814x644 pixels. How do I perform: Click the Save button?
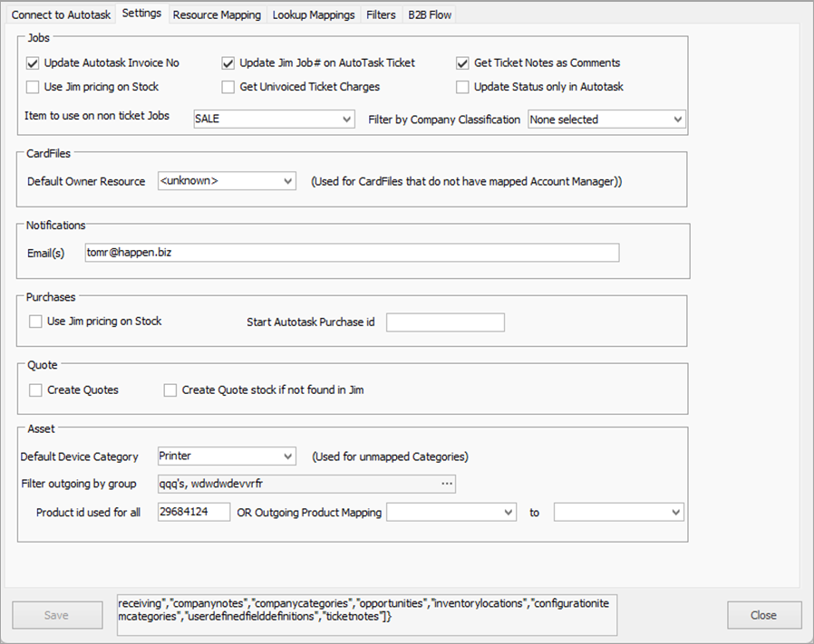[x=56, y=615]
